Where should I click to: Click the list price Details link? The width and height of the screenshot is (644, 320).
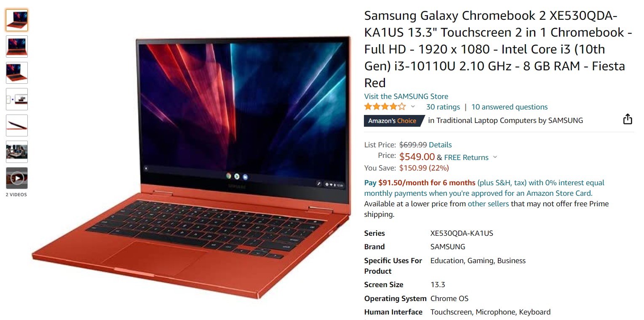tap(440, 145)
